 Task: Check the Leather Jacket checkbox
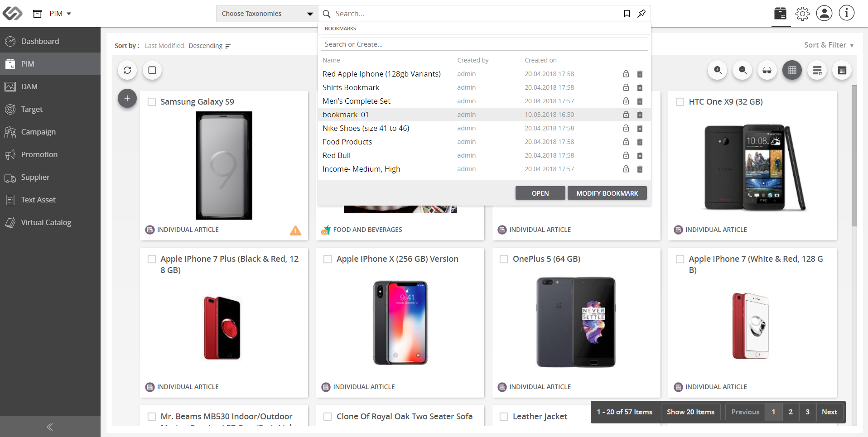[x=504, y=417]
